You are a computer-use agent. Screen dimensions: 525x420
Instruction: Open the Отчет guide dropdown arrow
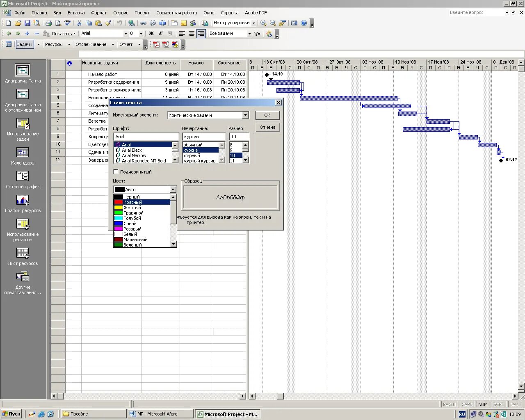(x=139, y=44)
